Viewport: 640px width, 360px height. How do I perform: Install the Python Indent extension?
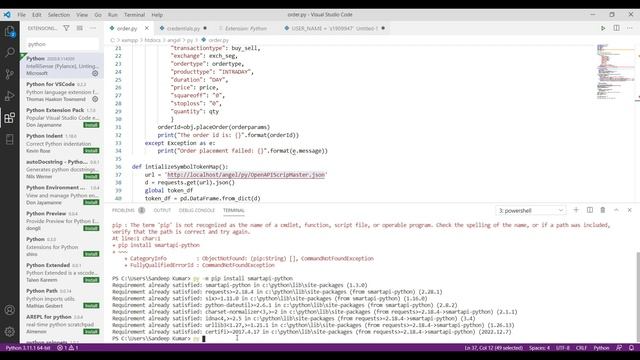[x=91, y=151]
